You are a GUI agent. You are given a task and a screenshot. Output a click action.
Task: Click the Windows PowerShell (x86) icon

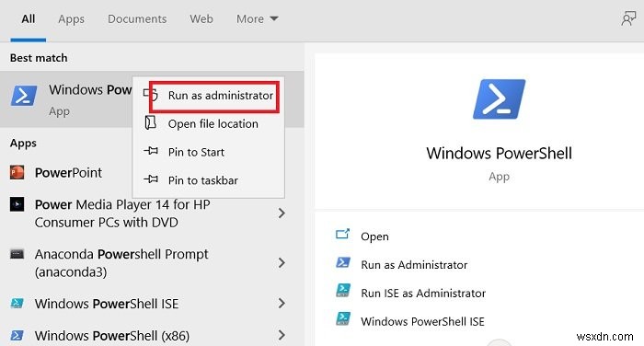click(x=17, y=336)
